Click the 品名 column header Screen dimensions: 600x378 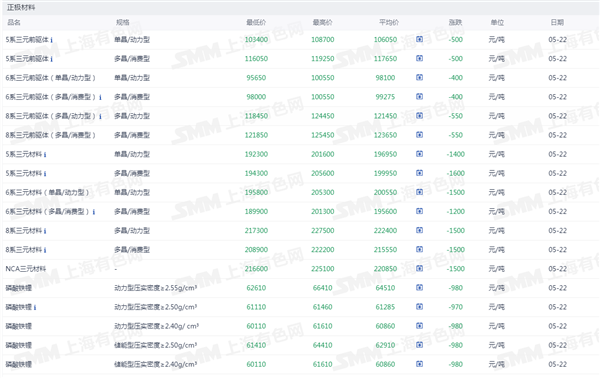pos(14,22)
